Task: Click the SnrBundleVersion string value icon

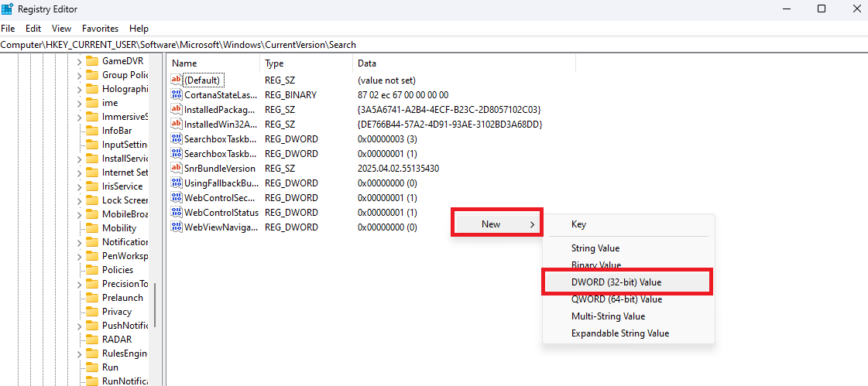Action: coord(176,169)
